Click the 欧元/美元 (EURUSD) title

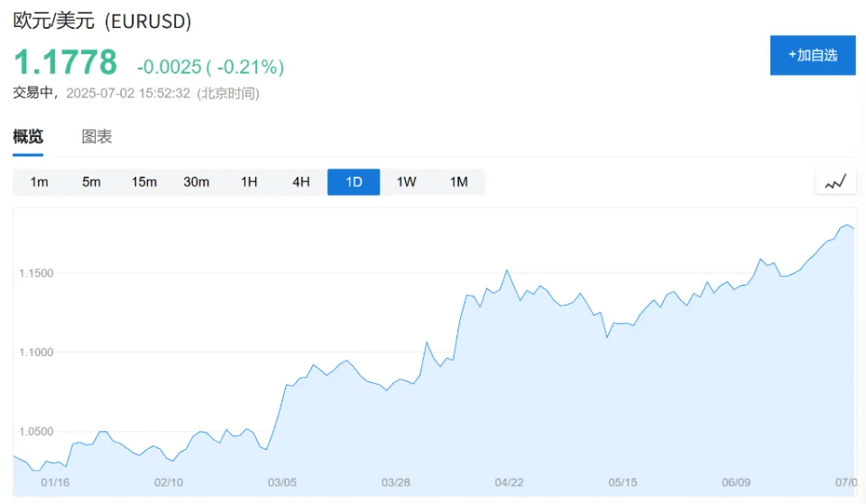102,22
